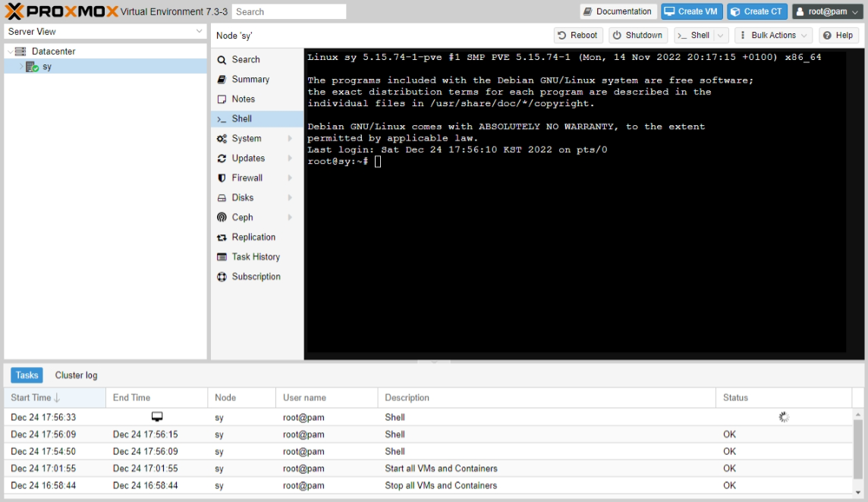The height and width of the screenshot is (502, 868).
Task: Click the Search magnifier icon in node menu
Action: click(222, 60)
